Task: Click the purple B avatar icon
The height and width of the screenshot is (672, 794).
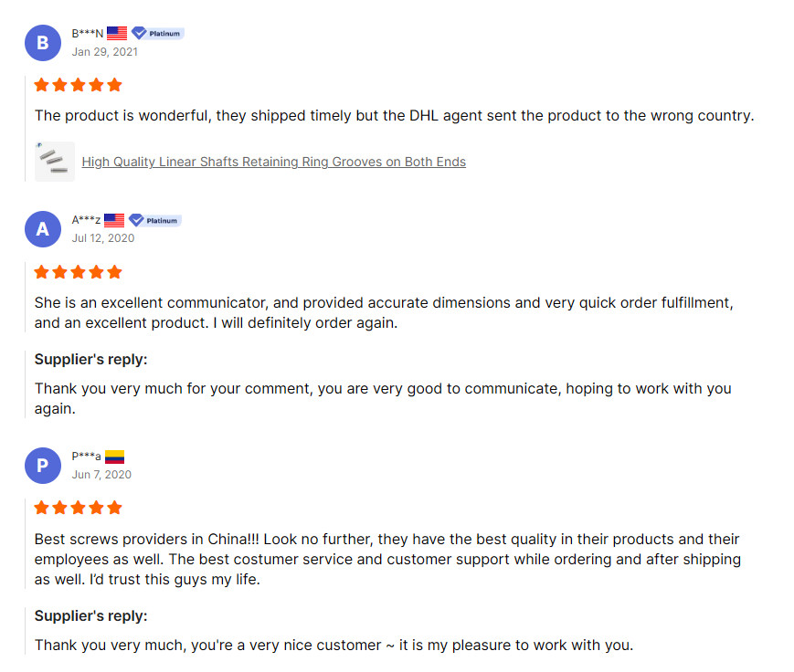Action: pos(43,43)
